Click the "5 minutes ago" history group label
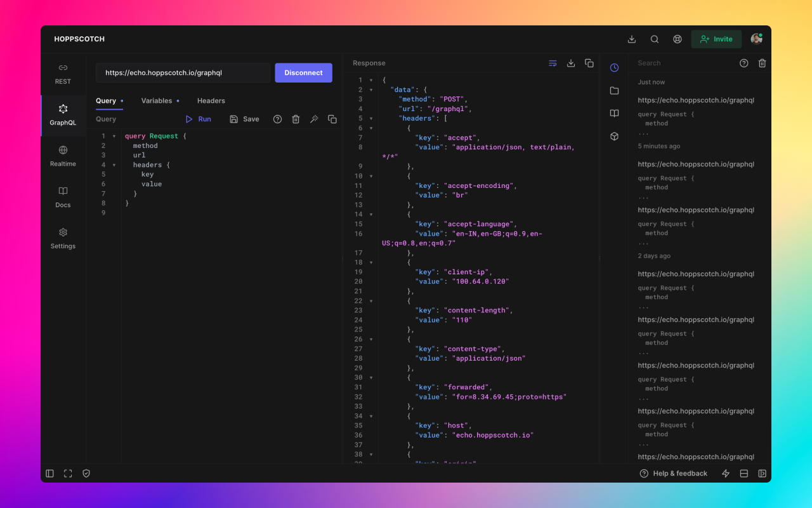The image size is (812, 508). 659,146
